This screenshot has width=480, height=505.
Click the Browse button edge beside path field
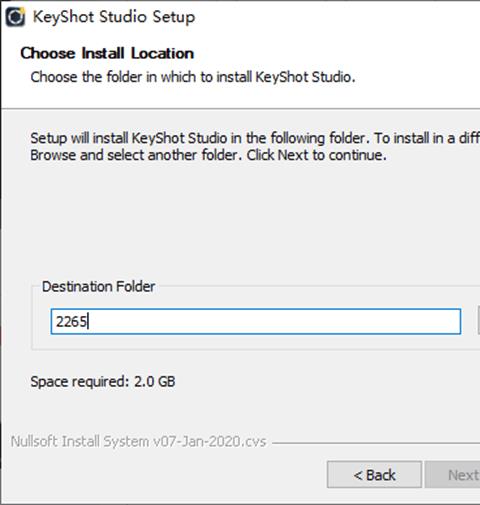(479, 320)
